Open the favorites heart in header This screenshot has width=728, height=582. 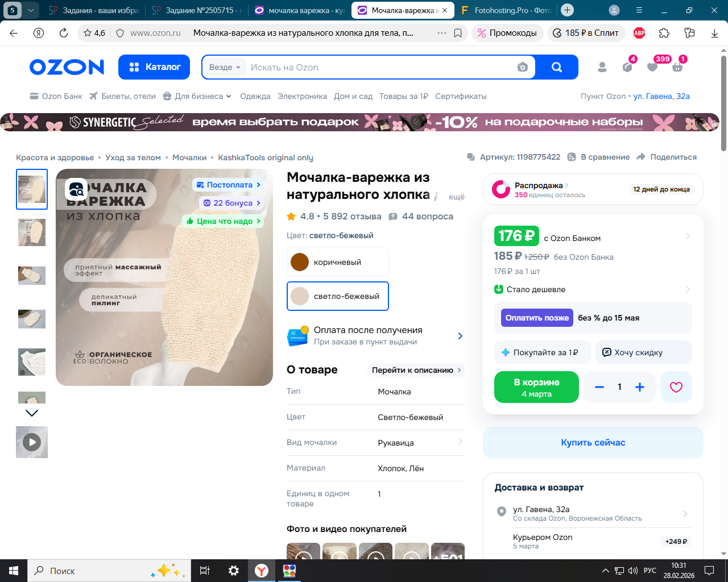coord(652,67)
